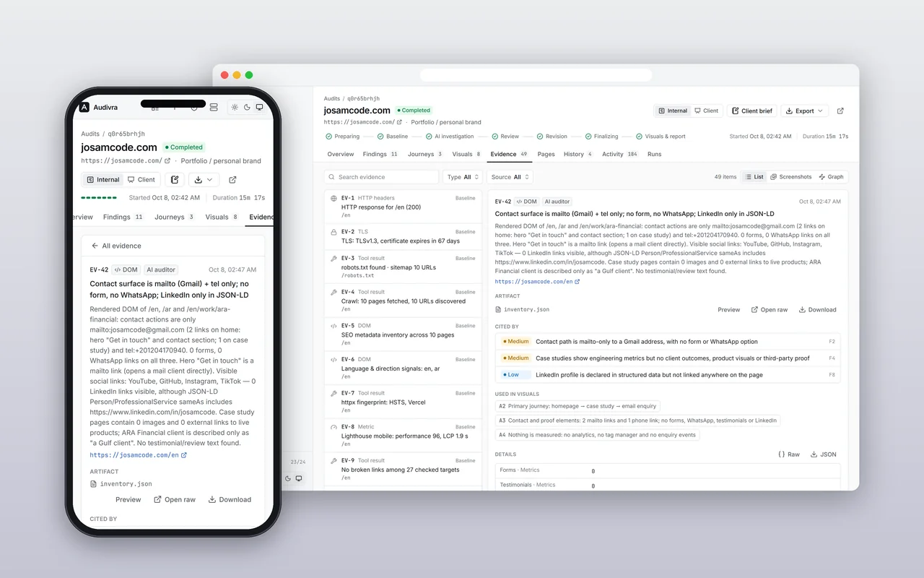Open the josamcode.com/en link in desktop detail
The width and height of the screenshot is (924, 578).
537,281
